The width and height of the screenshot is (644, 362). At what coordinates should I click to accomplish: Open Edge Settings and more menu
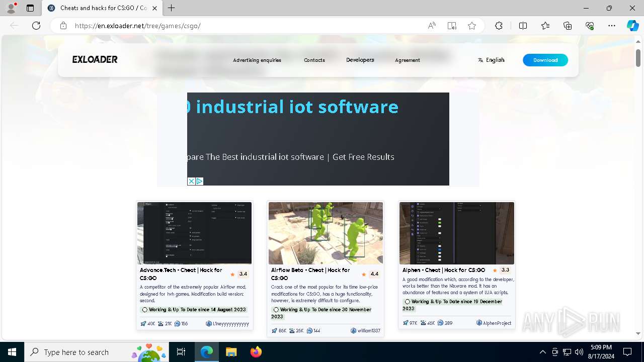612,26
